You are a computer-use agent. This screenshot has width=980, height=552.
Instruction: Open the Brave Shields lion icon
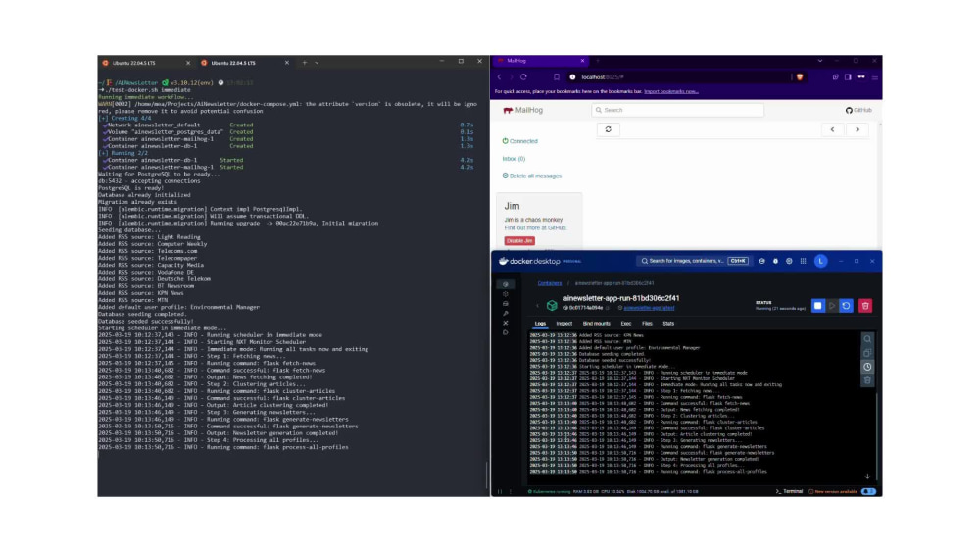click(x=800, y=76)
